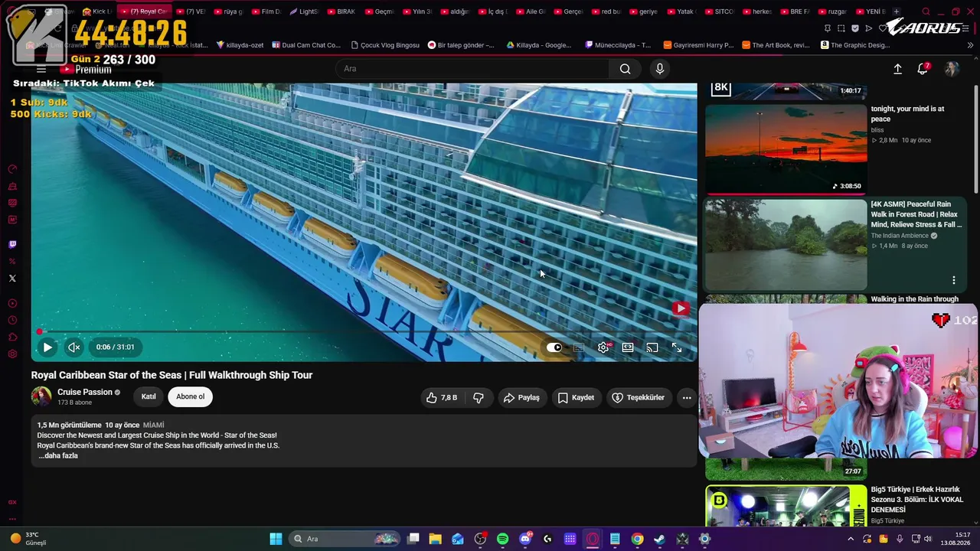The width and height of the screenshot is (980, 551).
Task: Click the YouTube search field
Action: click(x=472, y=69)
